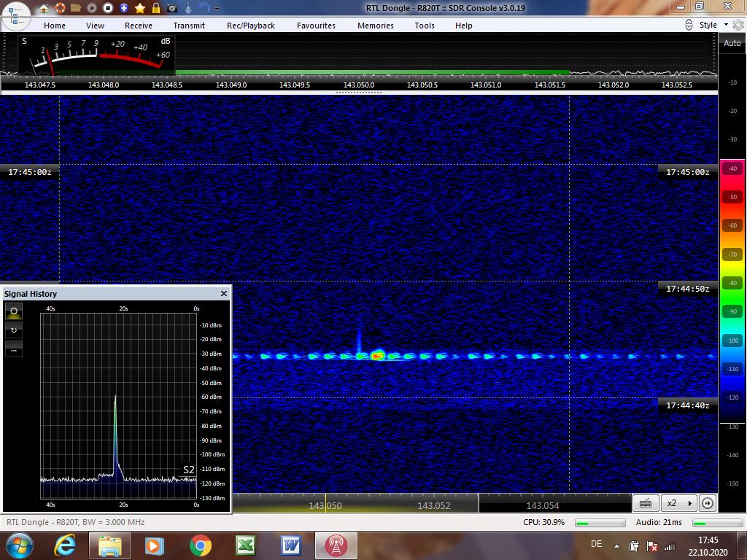This screenshot has width=747, height=560.
Task: Take a screenshot with the camera icon
Action: pos(172,8)
